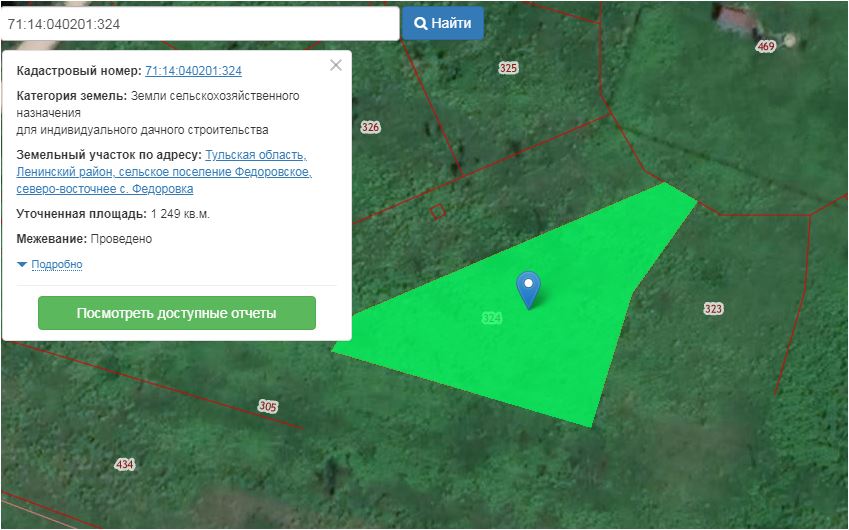Click the magnifier icon in search button
The width and height of the screenshot is (849, 530).
click(421, 23)
